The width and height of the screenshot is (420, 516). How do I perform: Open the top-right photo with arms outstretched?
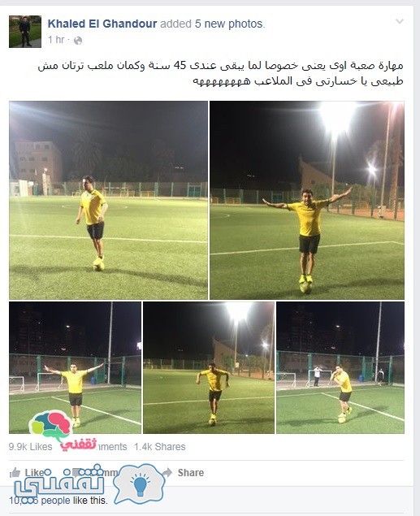307,200
